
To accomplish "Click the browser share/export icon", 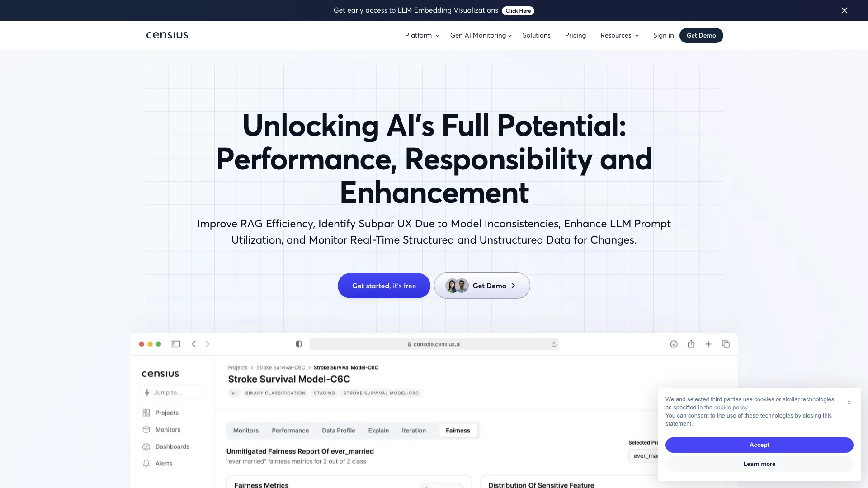I will pos(691,344).
